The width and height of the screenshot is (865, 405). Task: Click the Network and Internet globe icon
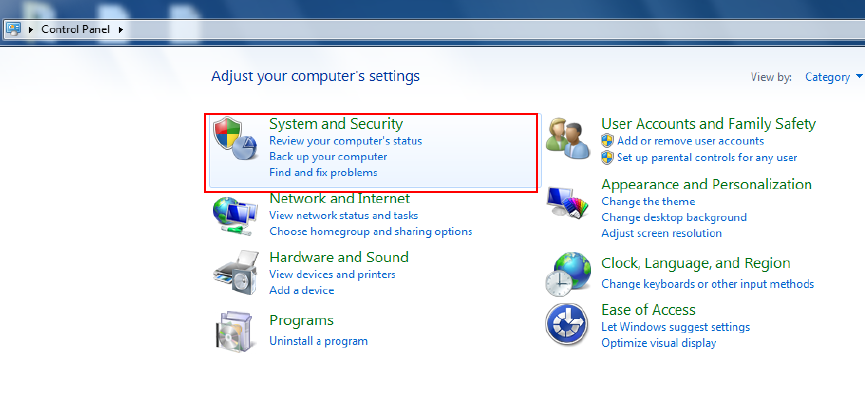pos(233,214)
